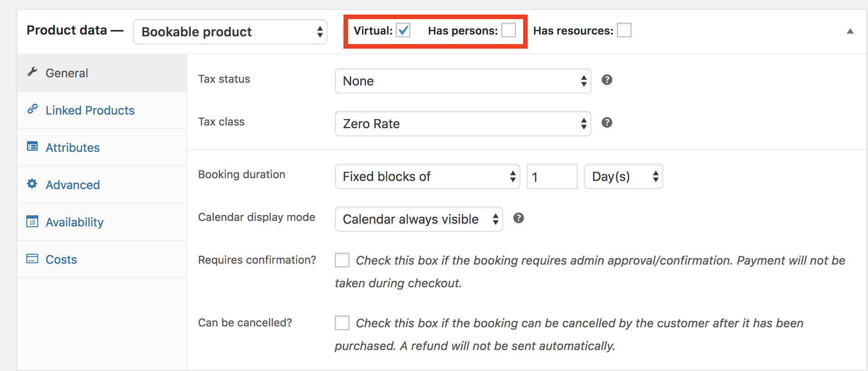Click the calendar icon beside Availability
Image resolution: width=868 pixels, height=371 pixels.
pyautogui.click(x=32, y=221)
